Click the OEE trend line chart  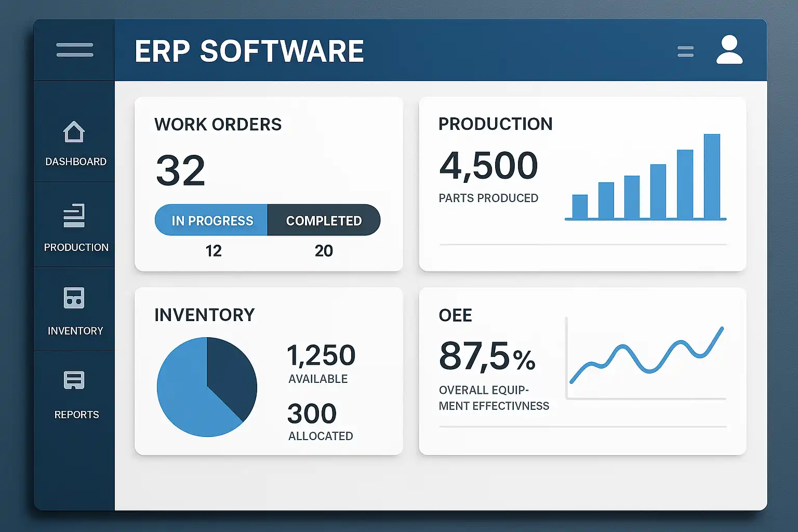pyautogui.click(x=646, y=357)
